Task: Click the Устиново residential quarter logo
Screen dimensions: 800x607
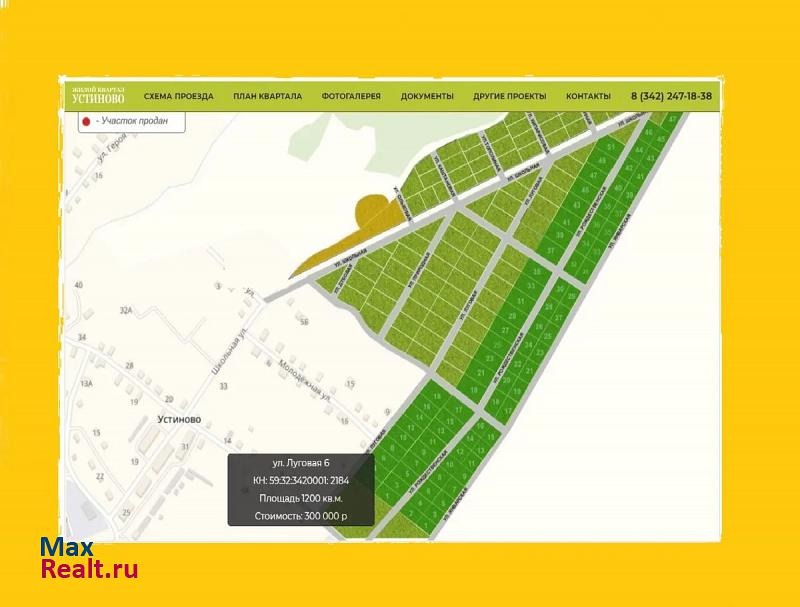Action: point(97,95)
